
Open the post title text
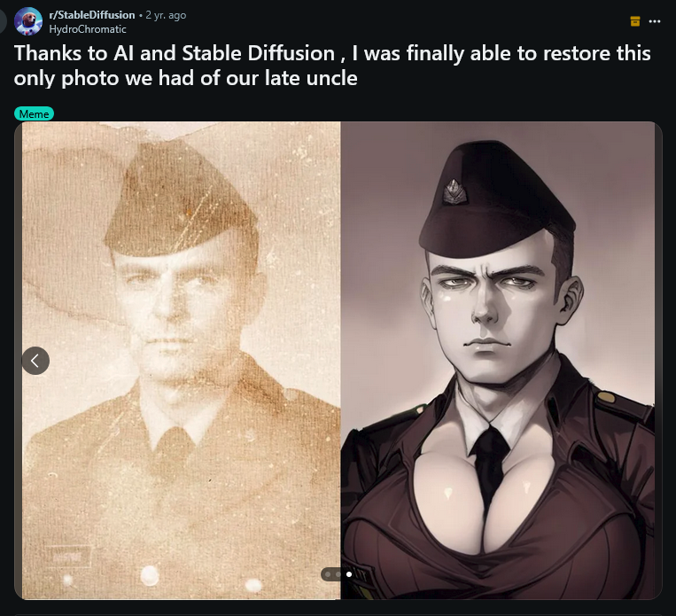(x=332, y=66)
